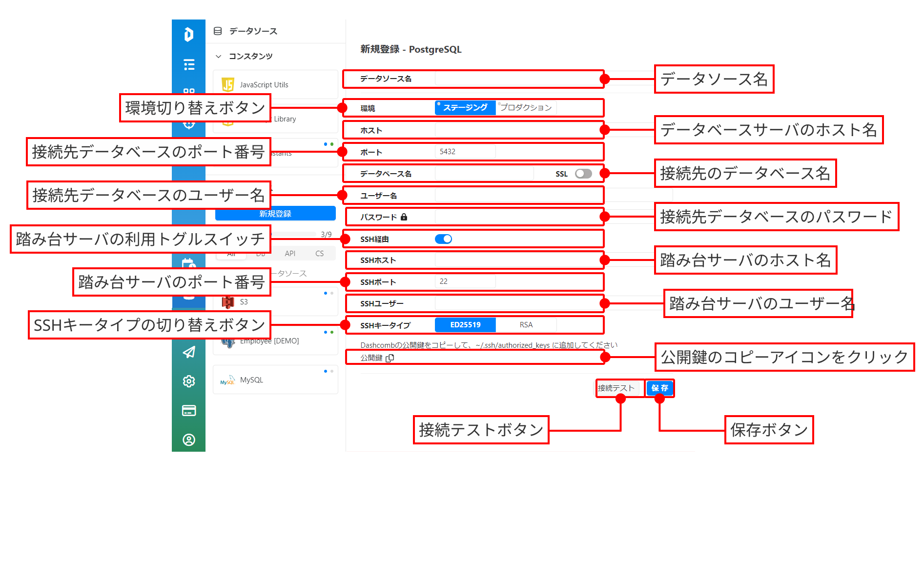Screen dimensions: 924x580
Task: Open the list menu icon in sidebar
Action: (188, 64)
